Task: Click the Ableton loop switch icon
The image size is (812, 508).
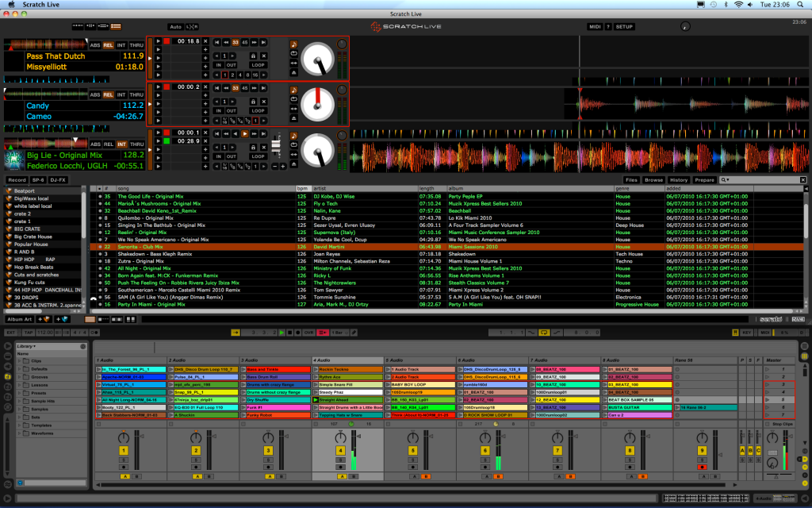Action: pos(544,333)
